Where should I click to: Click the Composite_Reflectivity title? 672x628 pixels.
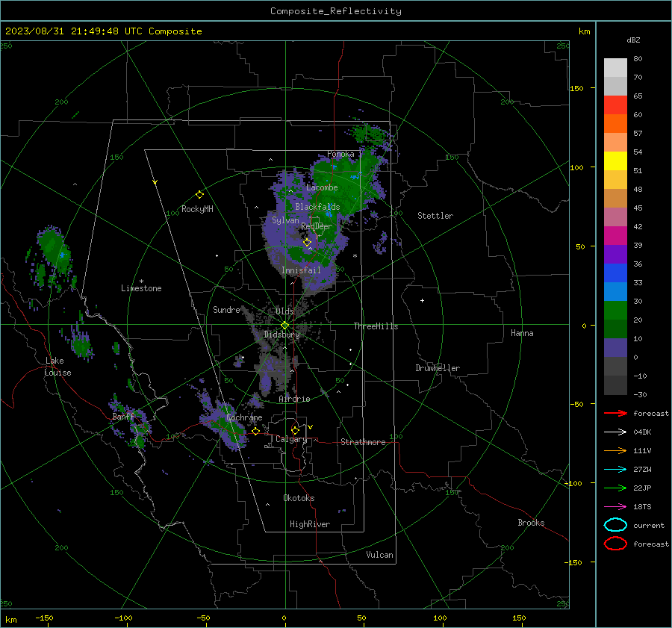336,11
